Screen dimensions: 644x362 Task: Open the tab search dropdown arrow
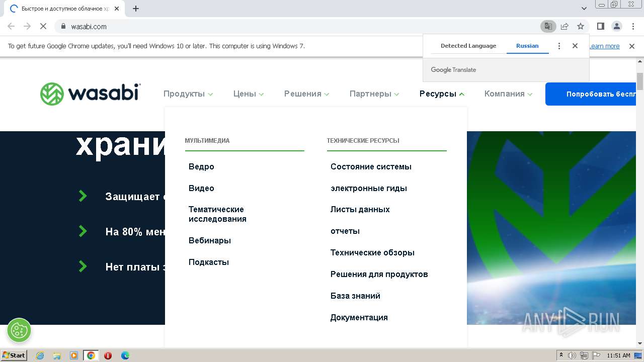[x=584, y=9]
